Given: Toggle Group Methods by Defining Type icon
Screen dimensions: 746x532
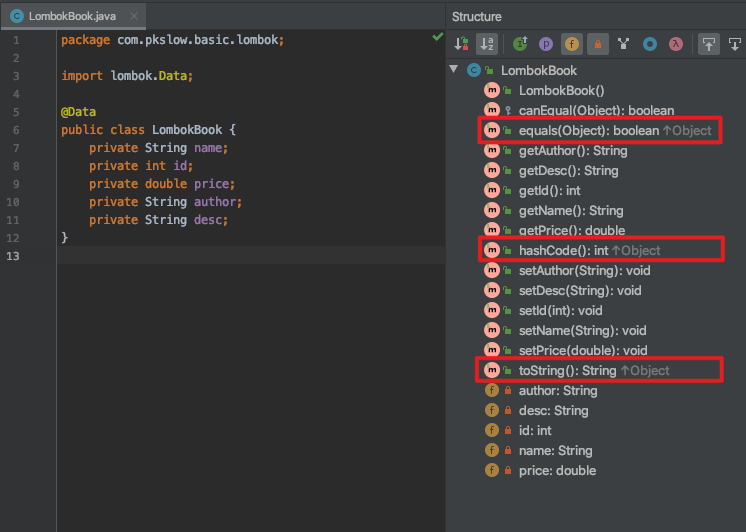Looking at the screenshot, I should click(520, 44).
